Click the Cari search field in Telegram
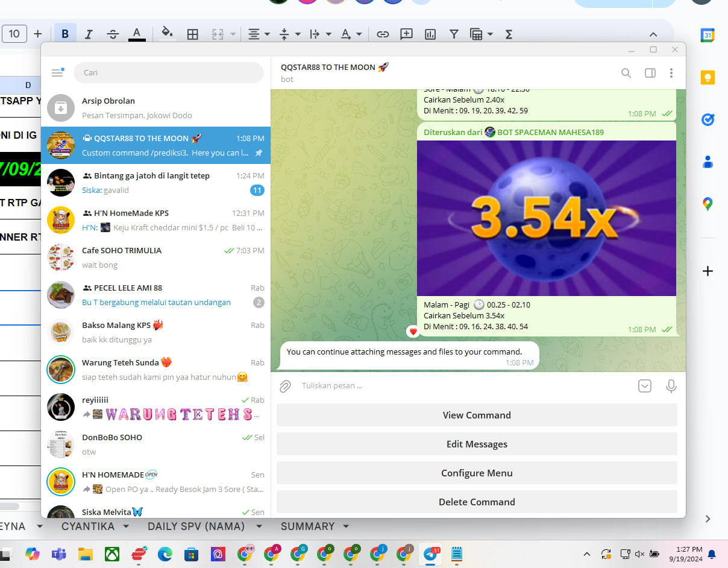The image size is (728, 568). tap(169, 73)
